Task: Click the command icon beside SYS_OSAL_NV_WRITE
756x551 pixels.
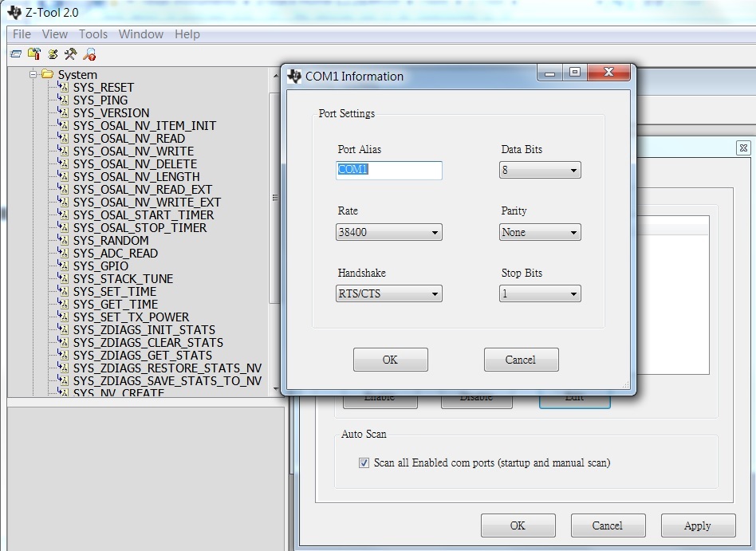Action: point(64,151)
